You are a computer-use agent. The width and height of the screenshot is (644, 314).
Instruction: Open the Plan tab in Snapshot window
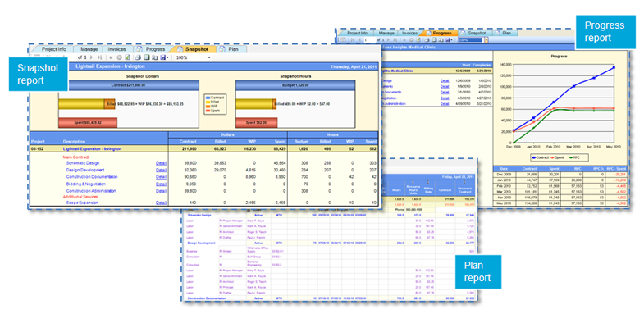pos(233,49)
